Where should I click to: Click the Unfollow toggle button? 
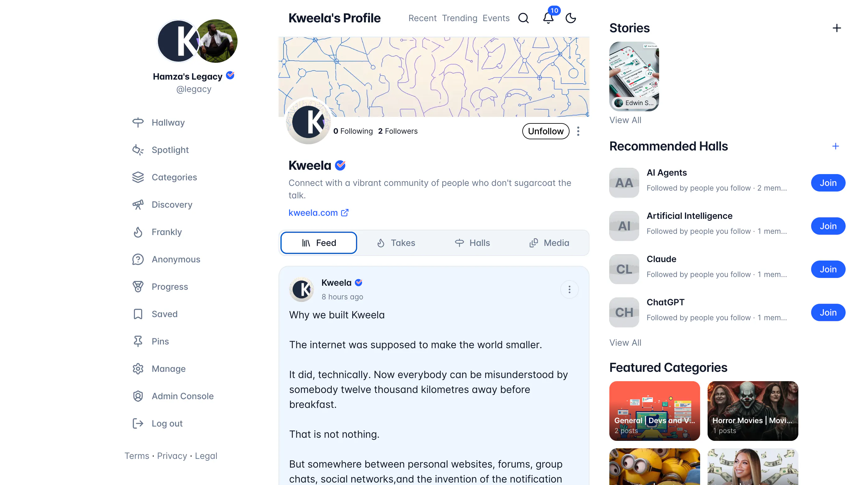pos(546,131)
